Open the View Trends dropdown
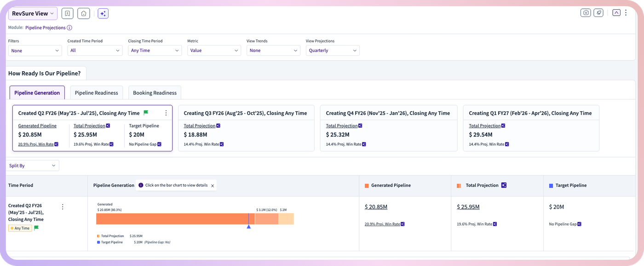This screenshot has width=644, height=266. [273, 51]
